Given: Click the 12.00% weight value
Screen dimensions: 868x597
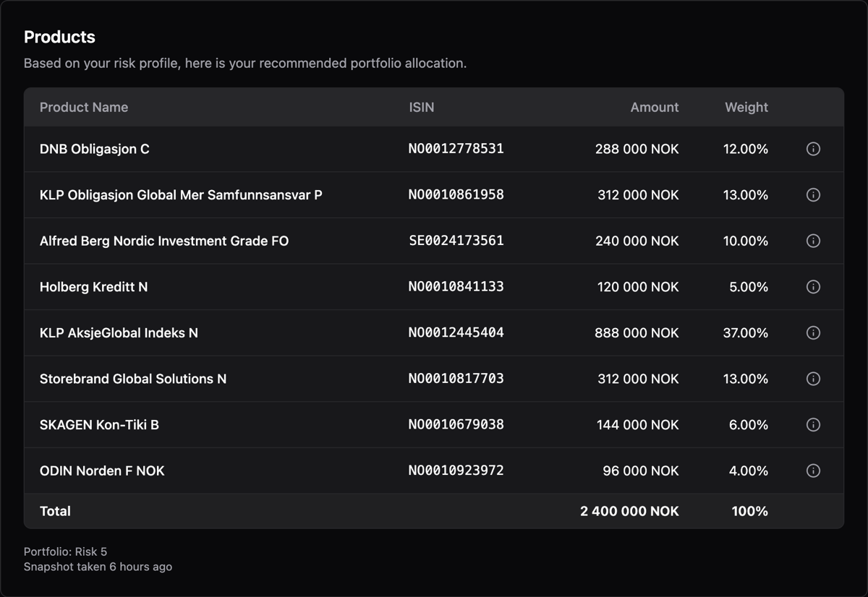Looking at the screenshot, I should (x=746, y=149).
